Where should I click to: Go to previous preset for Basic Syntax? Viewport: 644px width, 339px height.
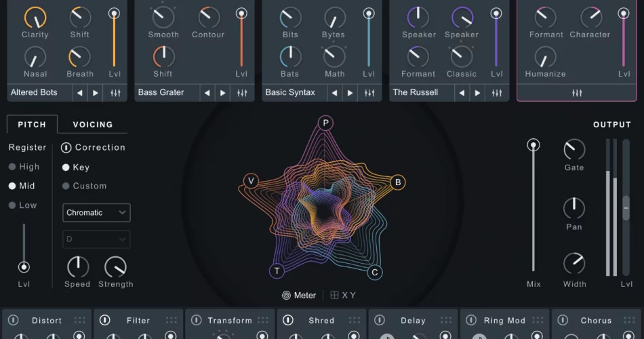(x=334, y=93)
